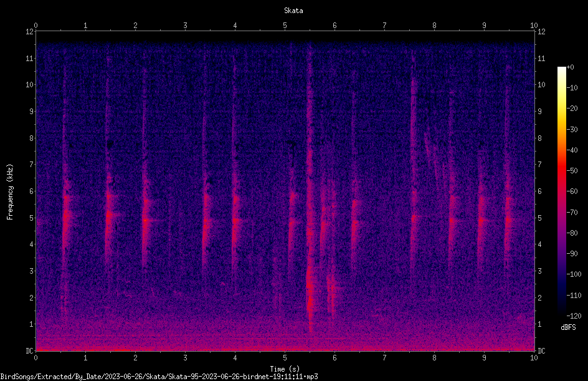Click "11" on the left frequency axis
Image resolution: width=588 pixels, height=381 pixels.
30,58
